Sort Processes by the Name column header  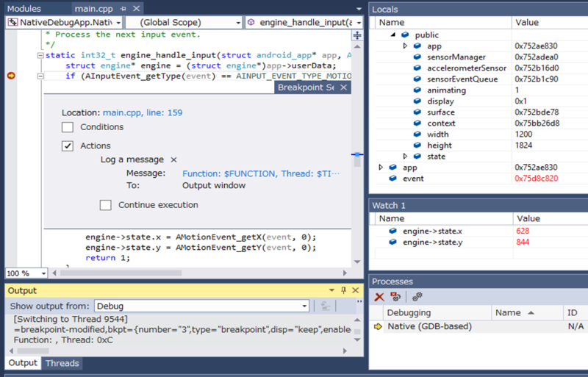527,313
